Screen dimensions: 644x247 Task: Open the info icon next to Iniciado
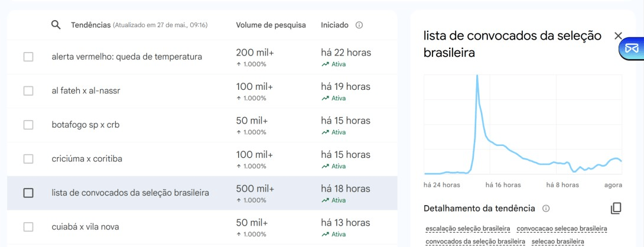click(x=359, y=25)
